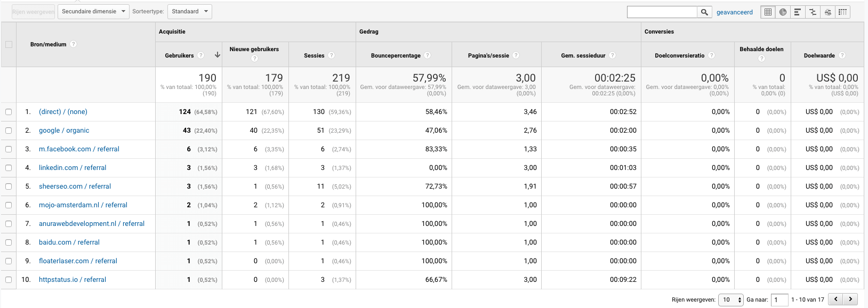Viewport: 868px width, 308px height.
Task: Open the Sorteertype Standaard dropdown
Action: click(x=189, y=12)
